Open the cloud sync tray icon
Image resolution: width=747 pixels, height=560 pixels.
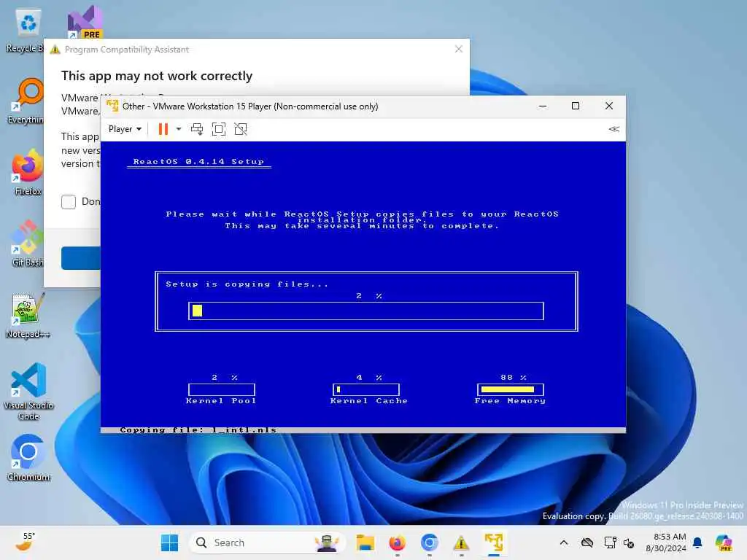click(587, 542)
